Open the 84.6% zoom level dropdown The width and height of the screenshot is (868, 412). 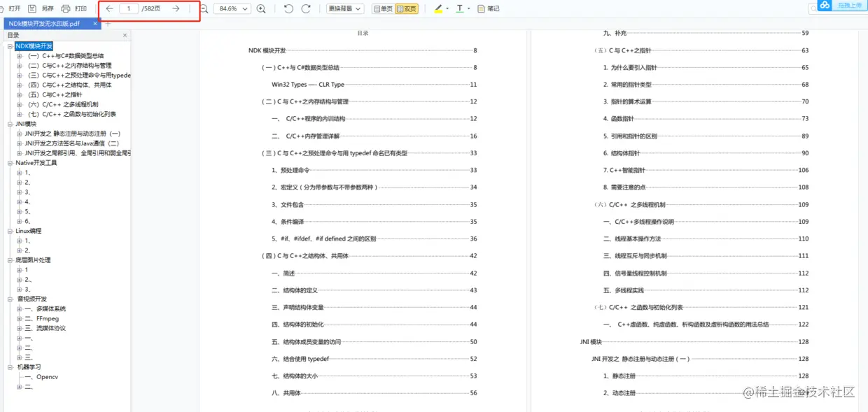pyautogui.click(x=232, y=9)
